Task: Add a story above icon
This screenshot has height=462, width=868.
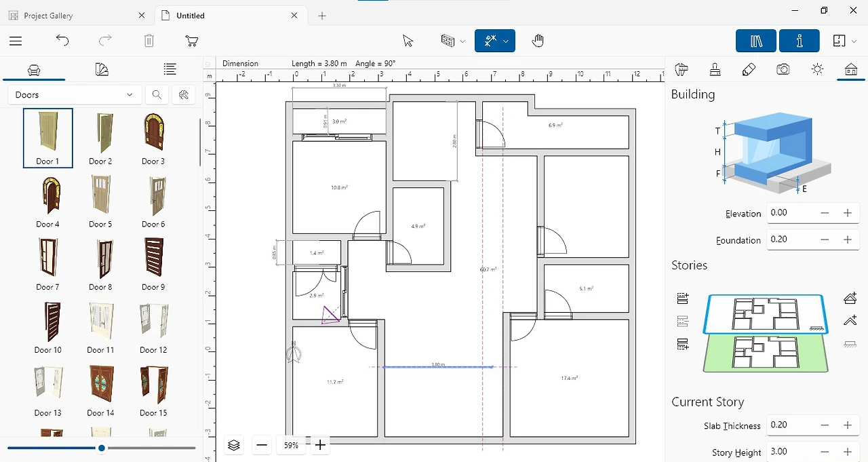Action: point(682,299)
